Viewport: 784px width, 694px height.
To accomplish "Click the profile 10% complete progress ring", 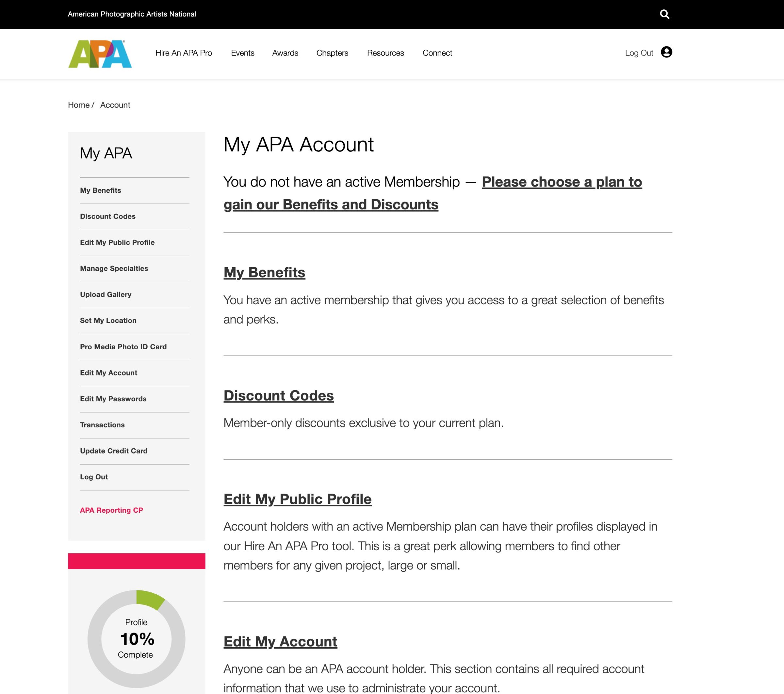I will pos(136,639).
